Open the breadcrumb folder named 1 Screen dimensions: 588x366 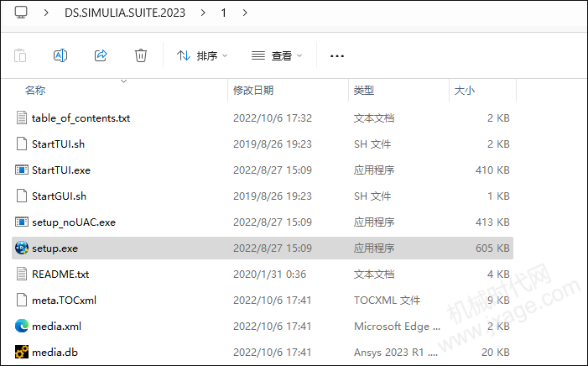click(x=224, y=13)
